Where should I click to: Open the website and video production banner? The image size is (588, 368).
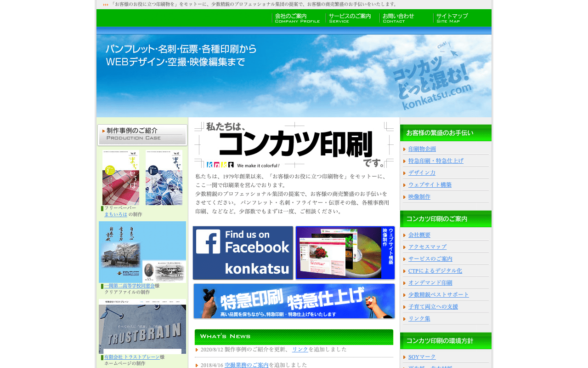[345, 253]
